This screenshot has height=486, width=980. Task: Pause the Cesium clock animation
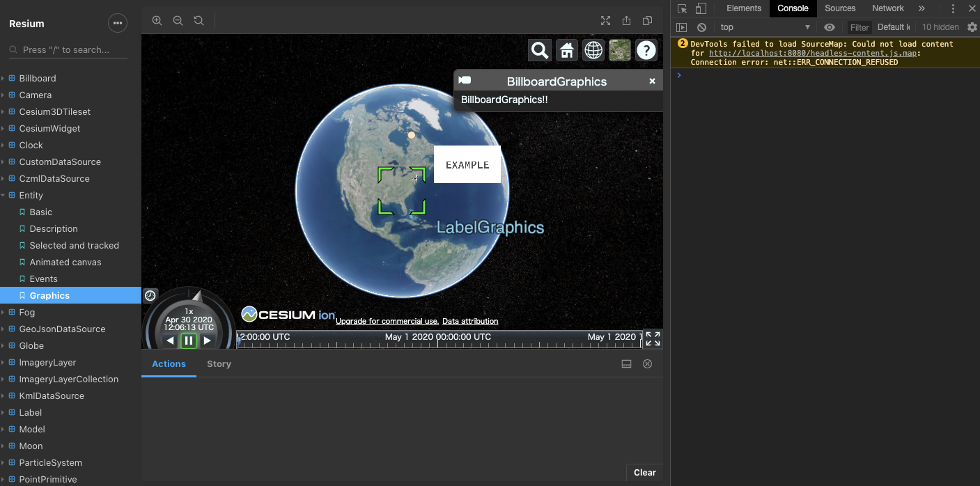click(189, 340)
